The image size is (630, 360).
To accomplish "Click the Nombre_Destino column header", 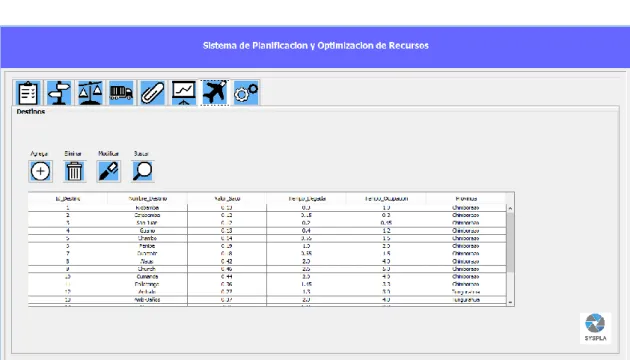I will click(147, 198).
